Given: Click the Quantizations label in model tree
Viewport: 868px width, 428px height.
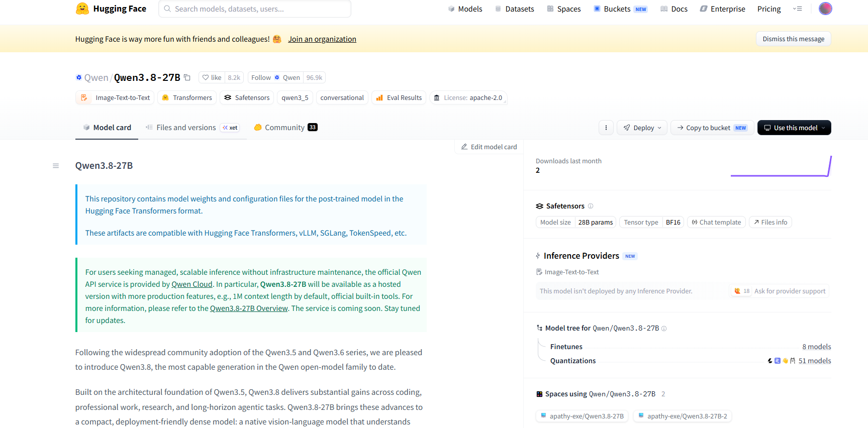Looking at the screenshot, I should point(573,361).
